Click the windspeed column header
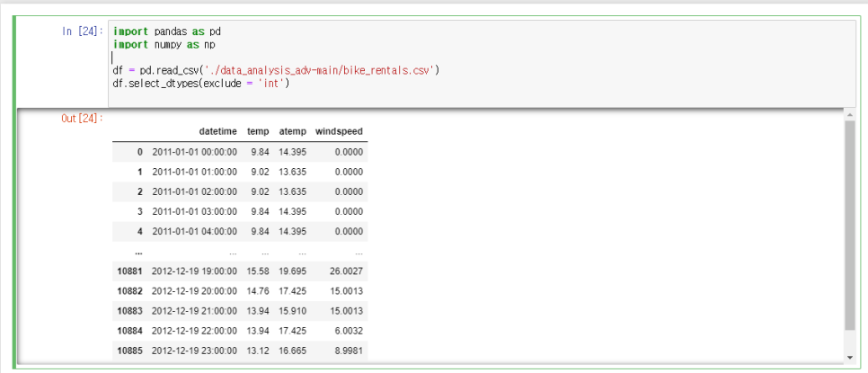This screenshot has height=373, width=868. click(339, 132)
